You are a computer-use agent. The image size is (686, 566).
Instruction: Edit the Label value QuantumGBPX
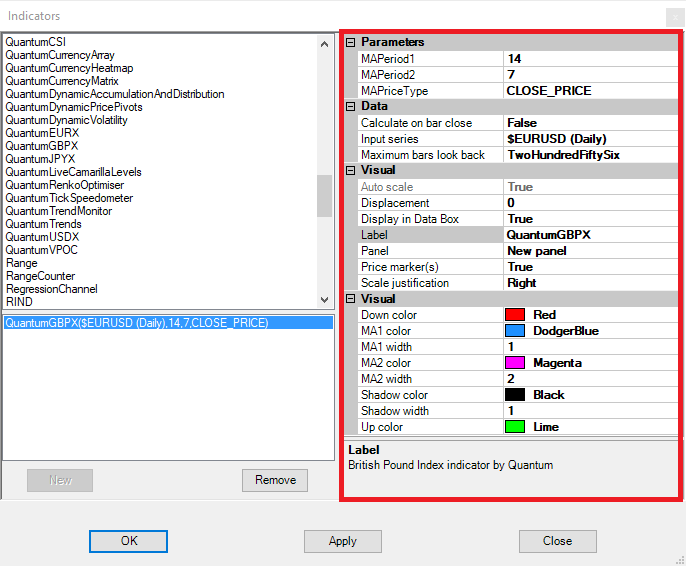591,235
